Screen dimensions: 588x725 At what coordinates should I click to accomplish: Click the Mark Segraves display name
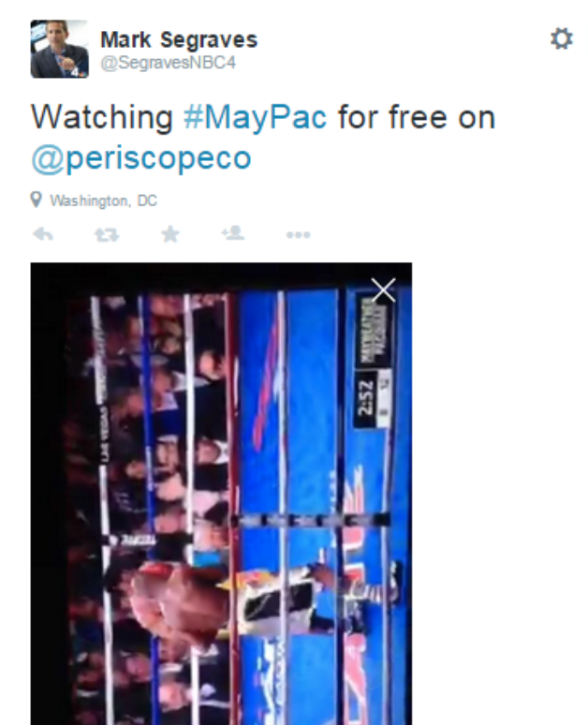click(179, 39)
